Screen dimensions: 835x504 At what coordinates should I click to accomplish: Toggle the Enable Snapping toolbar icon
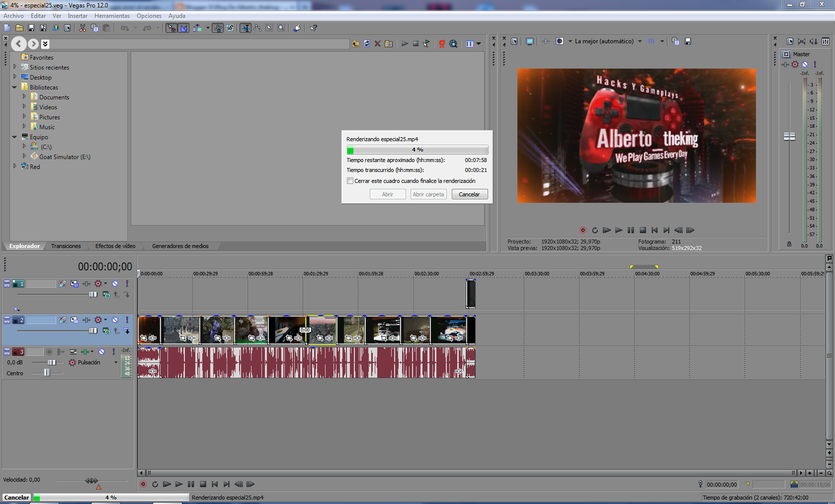[x=171, y=28]
